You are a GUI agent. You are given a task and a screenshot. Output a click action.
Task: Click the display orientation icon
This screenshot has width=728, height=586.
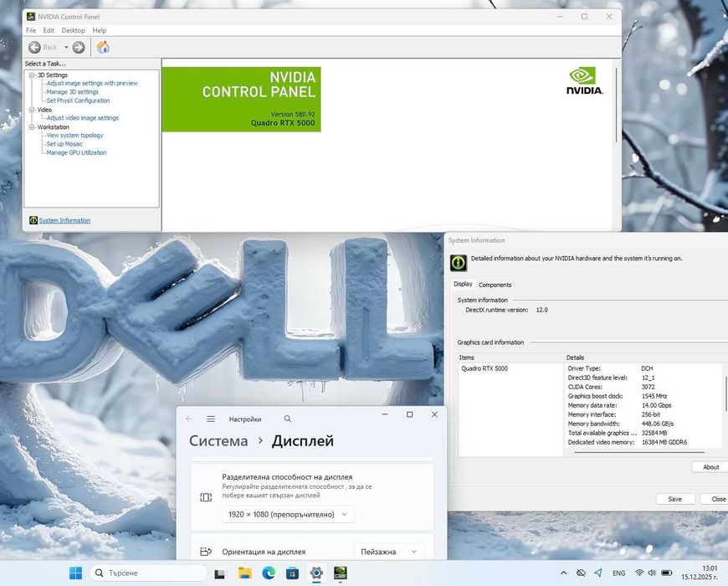(x=206, y=552)
